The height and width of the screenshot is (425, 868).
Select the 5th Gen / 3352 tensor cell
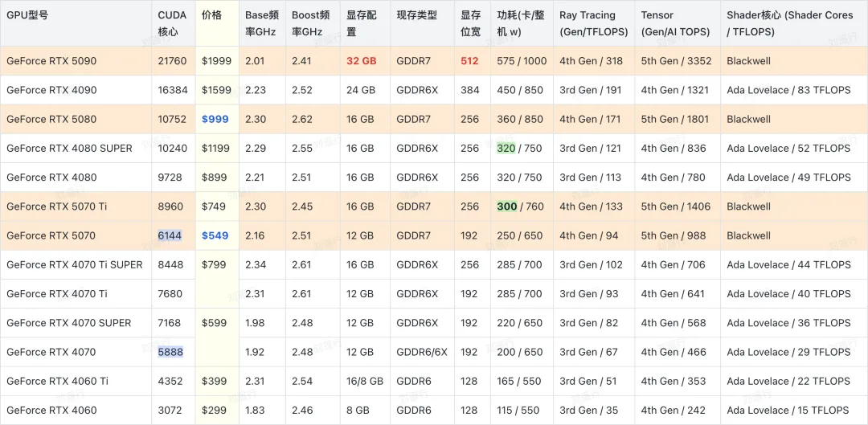point(677,61)
